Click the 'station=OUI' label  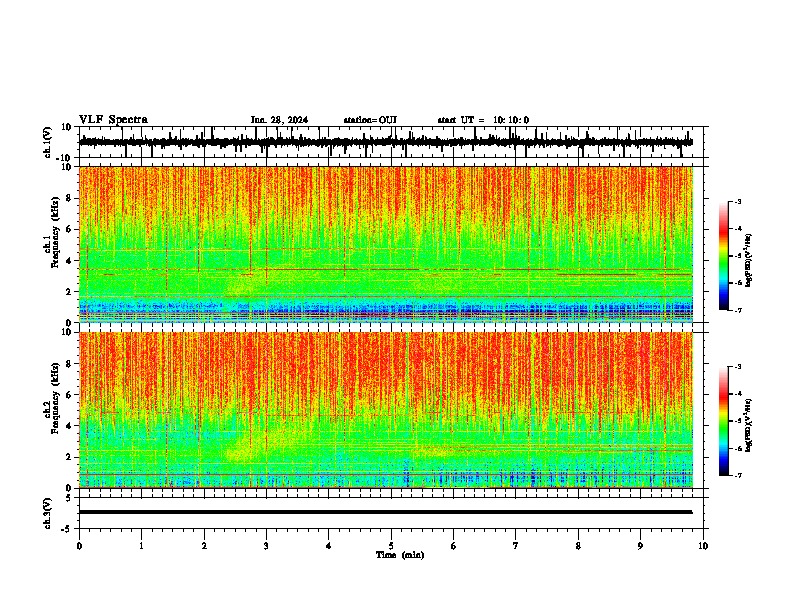click(x=370, y=120)
